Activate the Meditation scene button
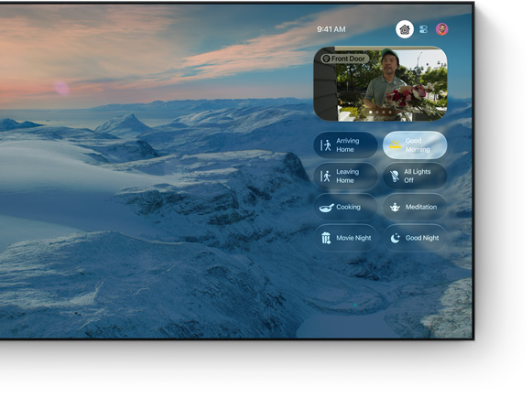Viewport: 532px width, 397px height. click(x=415, y=207)
